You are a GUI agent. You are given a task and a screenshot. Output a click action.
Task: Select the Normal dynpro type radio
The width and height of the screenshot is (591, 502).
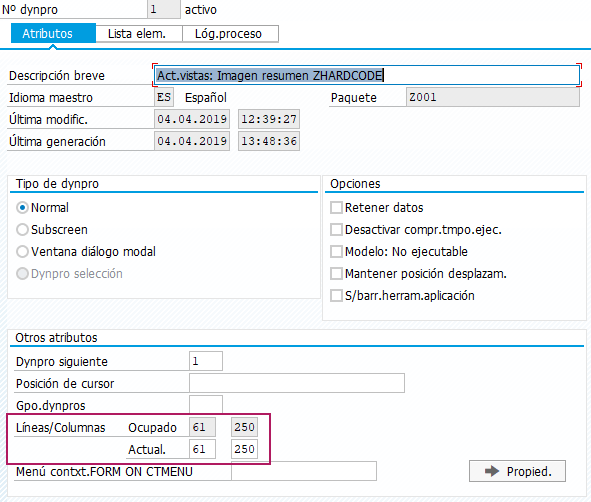pyautogui.click(x=22, y=208)
